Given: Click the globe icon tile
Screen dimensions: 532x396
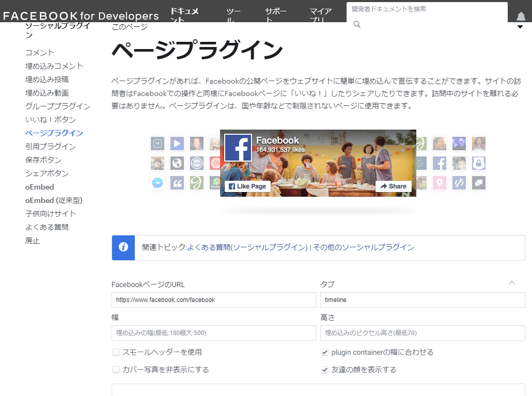Looking at the screenshot, I should click(177, 163).
